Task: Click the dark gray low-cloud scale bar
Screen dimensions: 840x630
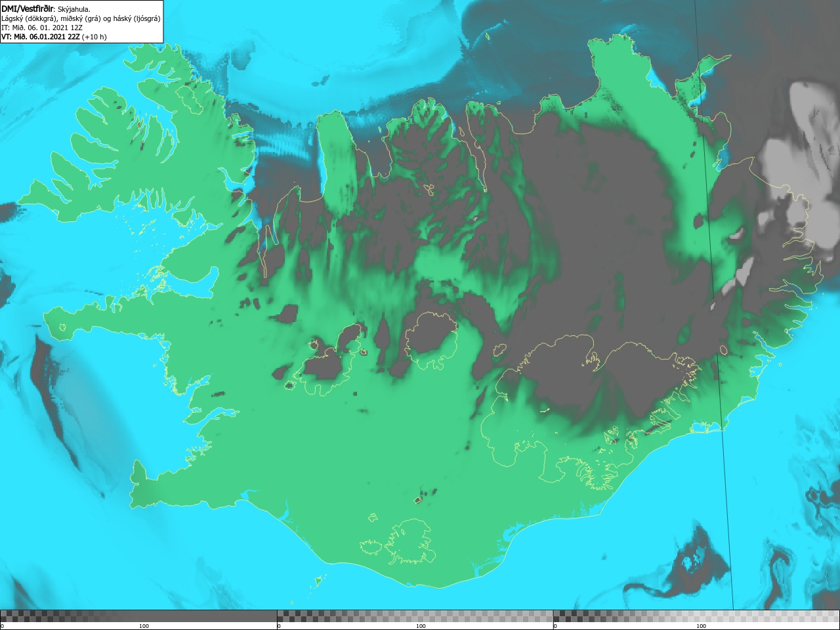Action: tap(138, 616)
